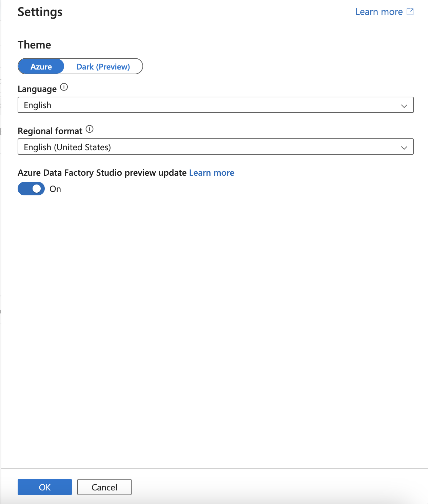The width and height of the screenshot is (428, 504).
Task: Open Learn more about the Studio preview update
Action: click(x=212, y=173)
